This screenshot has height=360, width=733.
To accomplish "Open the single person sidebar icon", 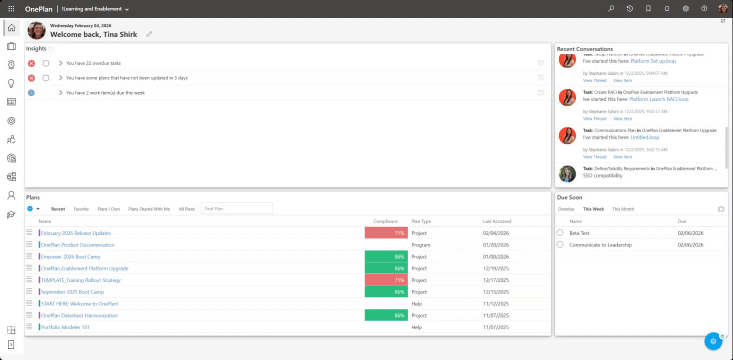I will pos(11,195).
